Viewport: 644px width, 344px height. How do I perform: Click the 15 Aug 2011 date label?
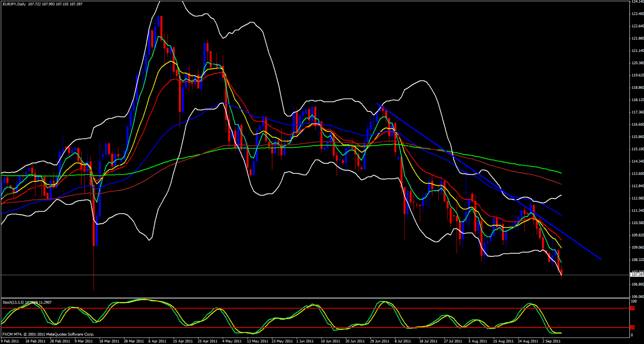(503, 341)
